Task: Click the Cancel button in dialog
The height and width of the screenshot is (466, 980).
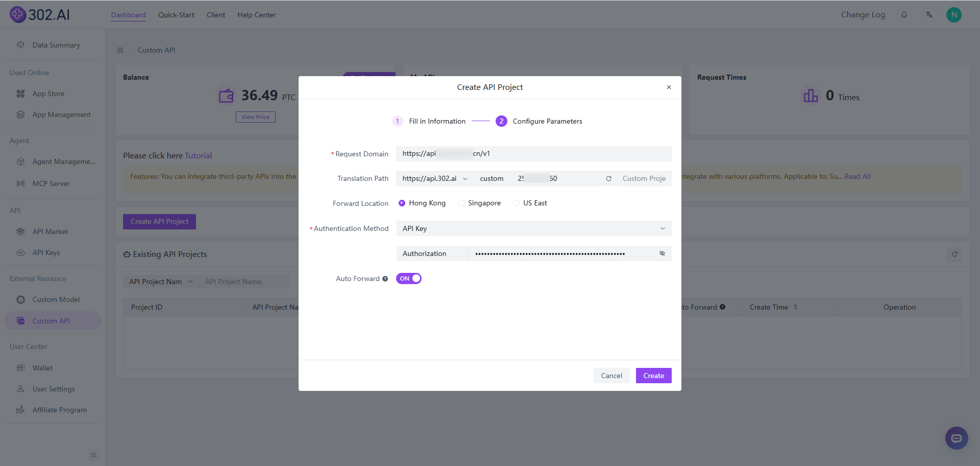Action: click(x=611, y=376)
